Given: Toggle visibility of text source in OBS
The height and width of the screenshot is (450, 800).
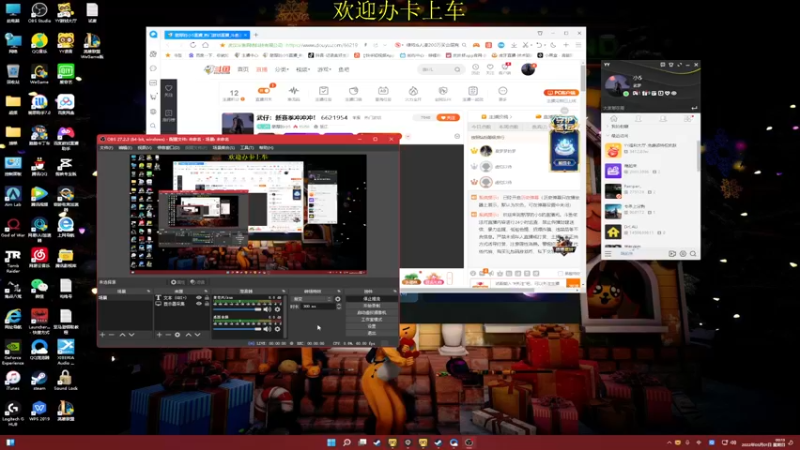Looking at the screenshot, I should click(x=199, y=297).
